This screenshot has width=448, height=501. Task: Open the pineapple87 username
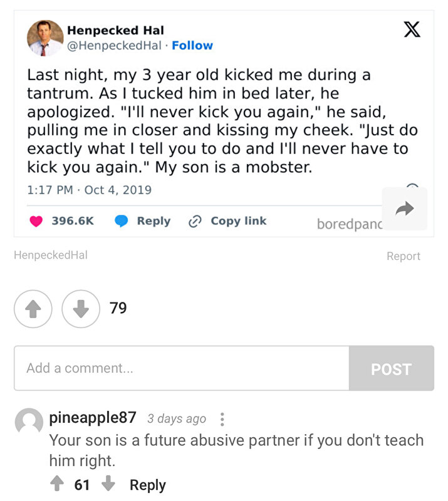[93, 418]
